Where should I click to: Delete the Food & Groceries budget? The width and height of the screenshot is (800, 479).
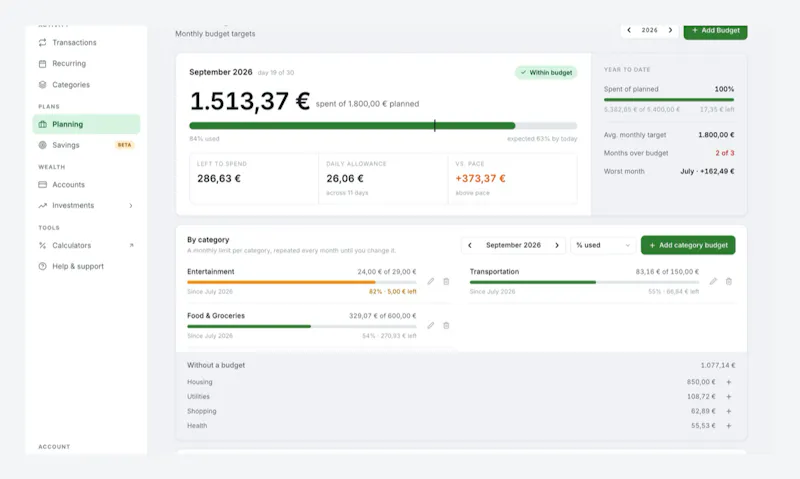[446, 325]
